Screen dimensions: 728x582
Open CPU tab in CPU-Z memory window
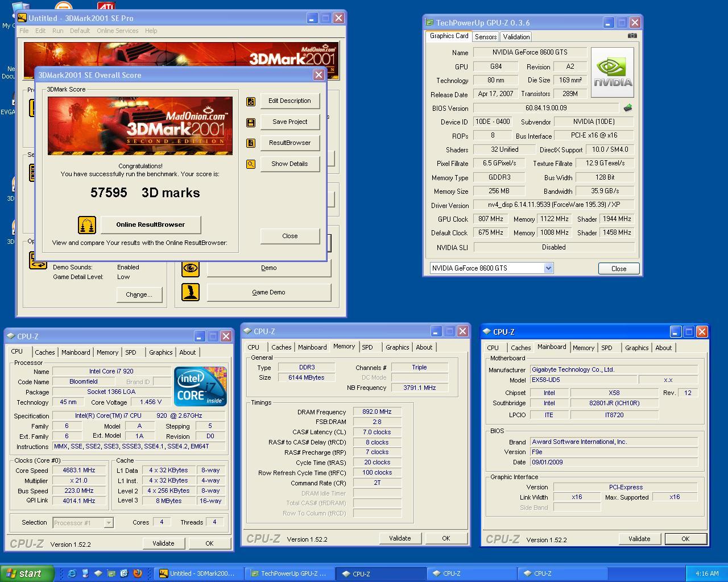[x=254, y=347]
